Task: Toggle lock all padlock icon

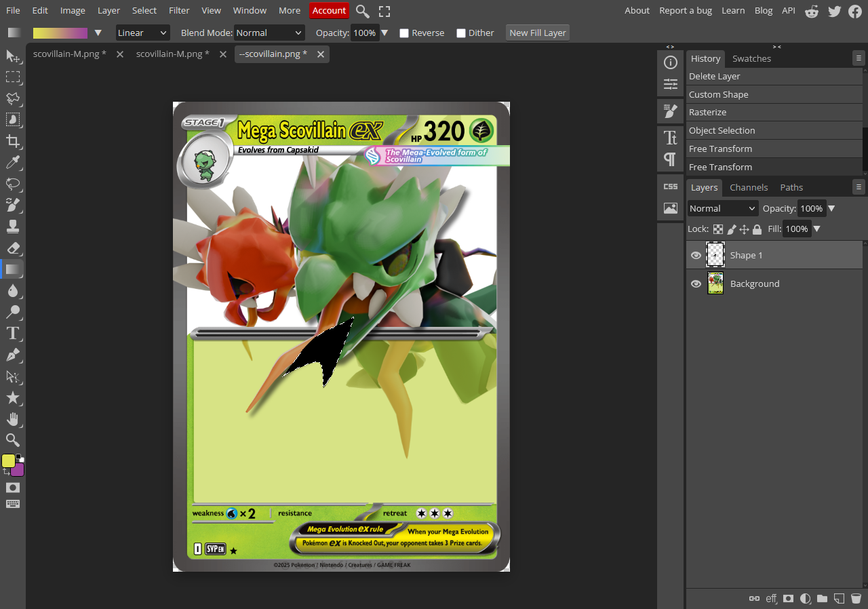Action: point(757,229)
